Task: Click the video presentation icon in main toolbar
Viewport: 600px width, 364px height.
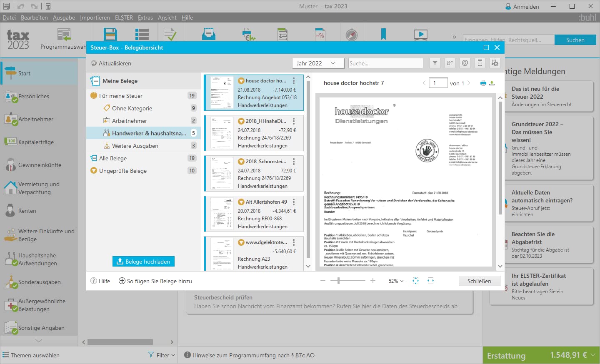Action: point(421,35)
